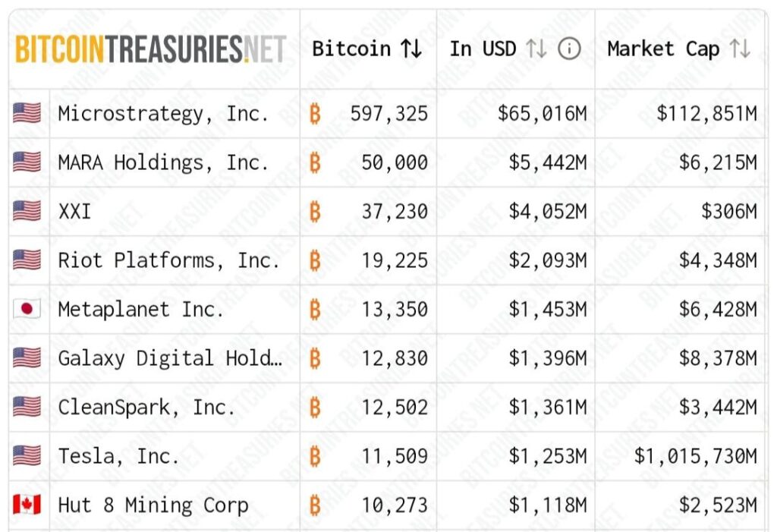
Task: Click the Bitcoin column header label
Action: pos(351,49)
